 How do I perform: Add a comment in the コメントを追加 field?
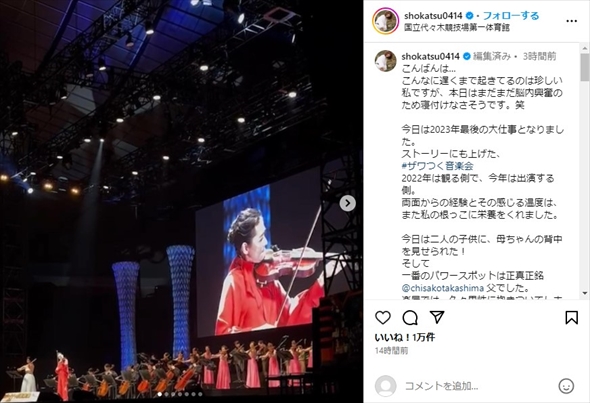[x=478, y=386]
